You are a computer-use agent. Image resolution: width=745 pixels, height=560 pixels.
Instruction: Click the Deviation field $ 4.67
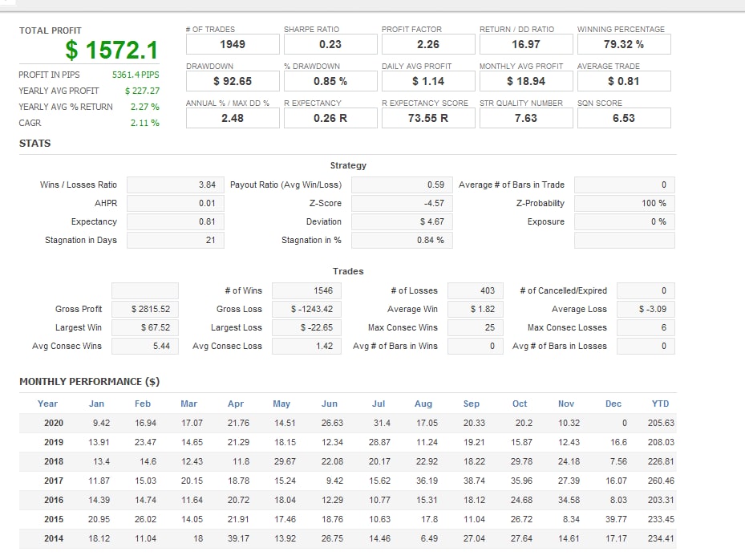402,222
